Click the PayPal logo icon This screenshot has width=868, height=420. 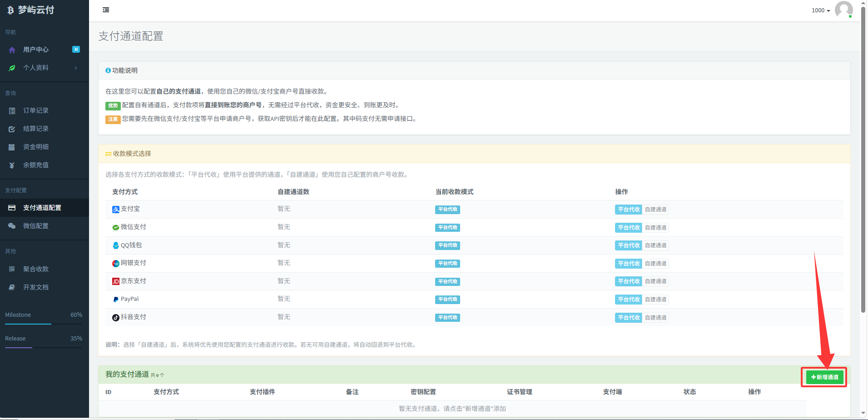point(116,299)
